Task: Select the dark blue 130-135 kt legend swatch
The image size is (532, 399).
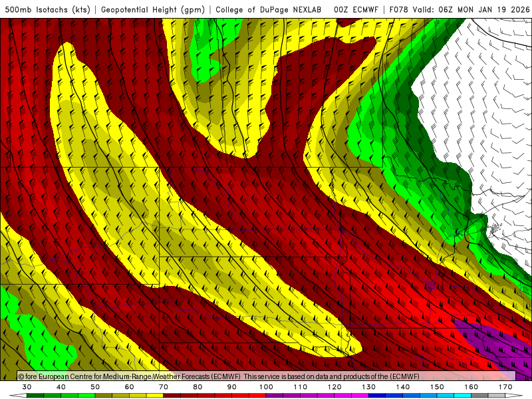Action: point(377,395)
